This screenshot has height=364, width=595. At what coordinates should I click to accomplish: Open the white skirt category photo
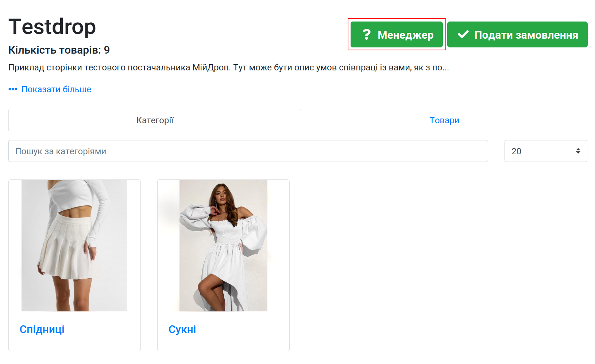74,245
